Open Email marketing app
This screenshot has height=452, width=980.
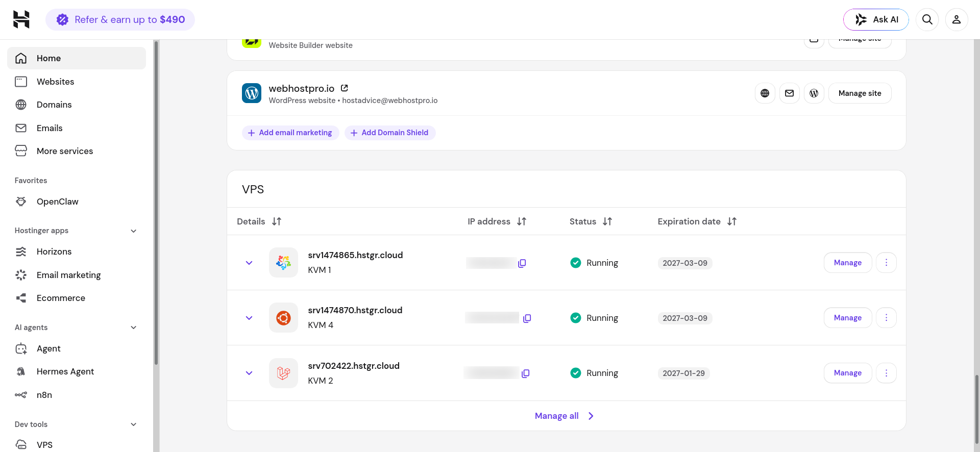click(x=77, y=275)
